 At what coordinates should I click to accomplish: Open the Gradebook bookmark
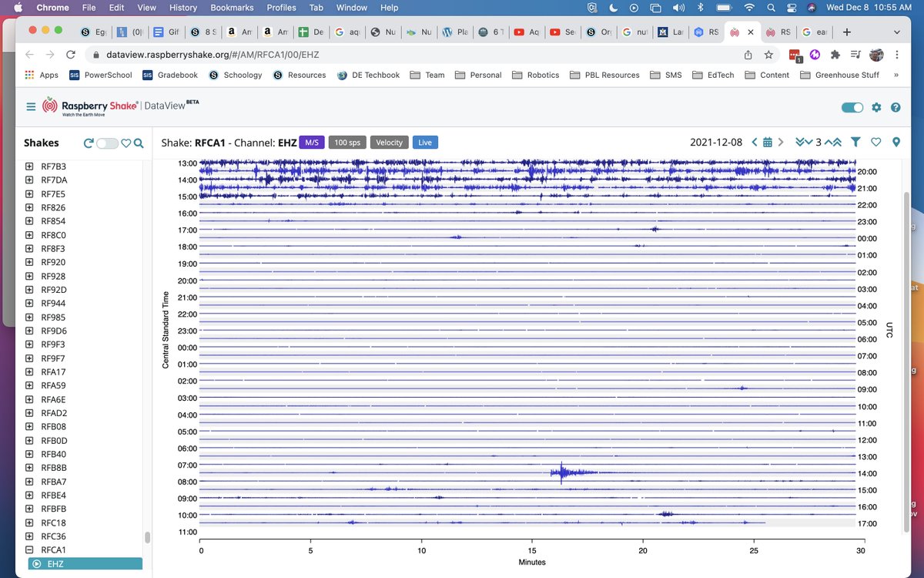coord(170,75)
